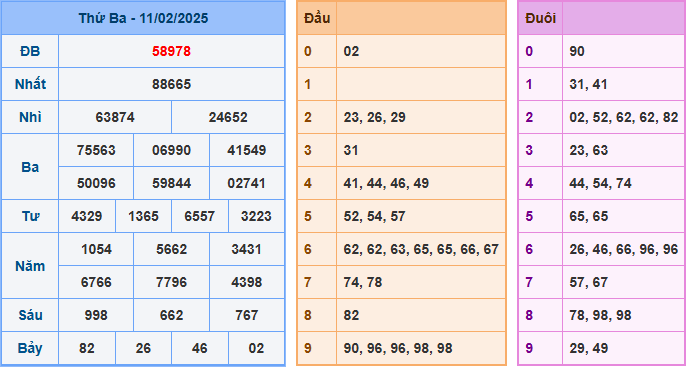Select Đuôi values 23, 63
The width and height of the screenshot is (687, 367).
[x=588, y=151]
